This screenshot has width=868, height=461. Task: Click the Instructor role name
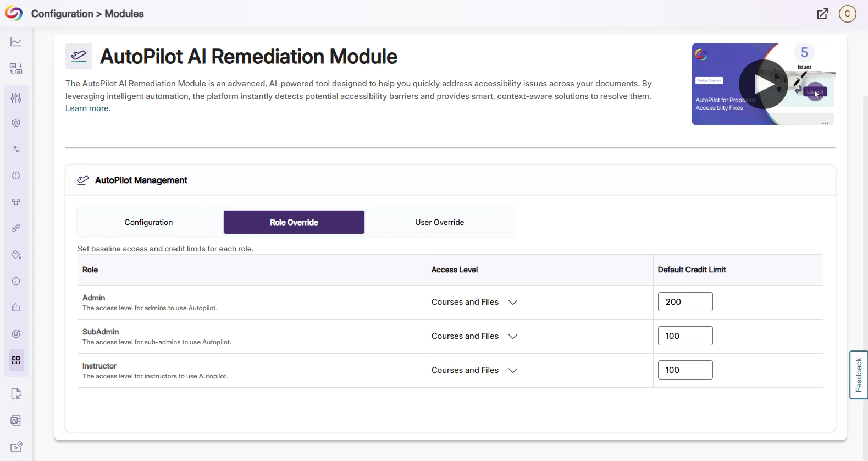point(99,366)
